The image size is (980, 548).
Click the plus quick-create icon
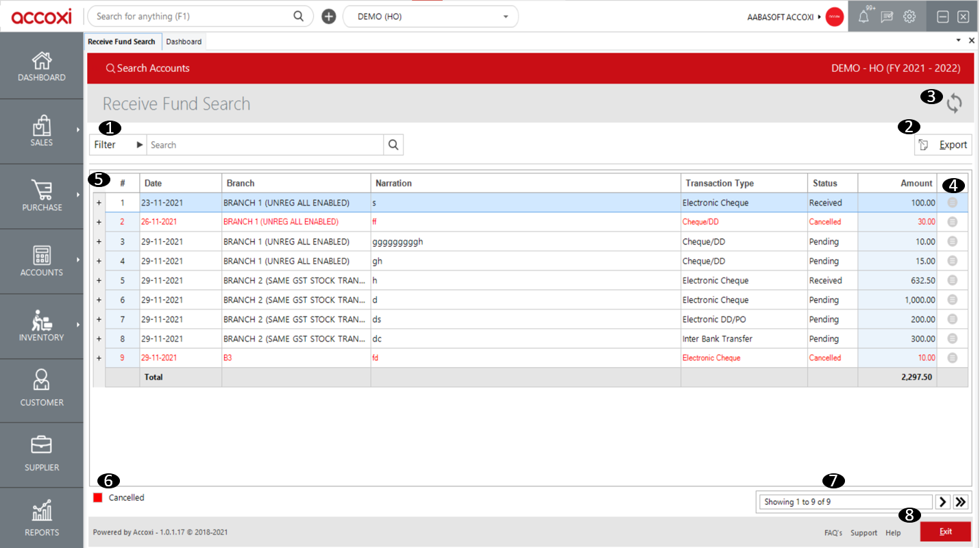pyautogui.click(x=329, y=16)
